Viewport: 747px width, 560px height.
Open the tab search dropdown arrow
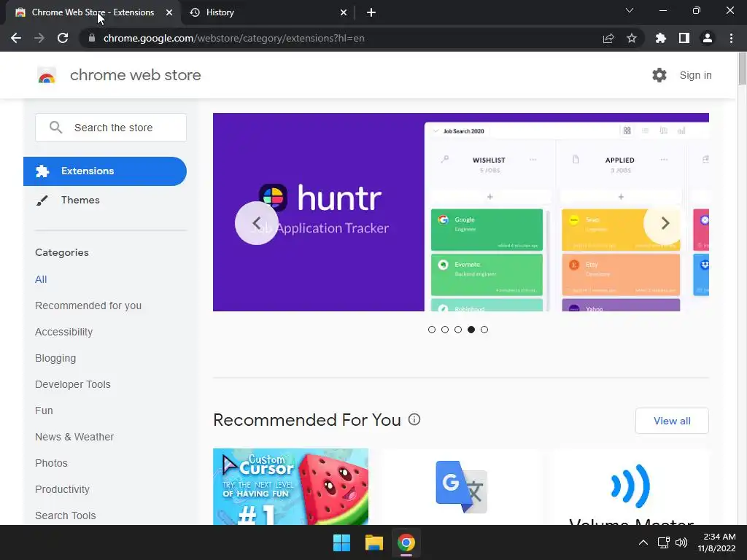pyautogui.click(x=630, y=10)
